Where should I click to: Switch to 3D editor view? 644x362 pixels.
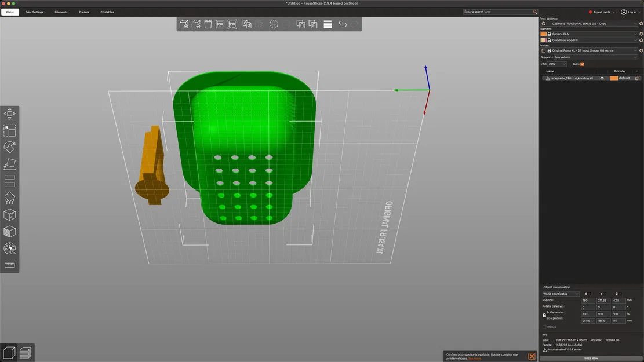click(x=9, y=353)
